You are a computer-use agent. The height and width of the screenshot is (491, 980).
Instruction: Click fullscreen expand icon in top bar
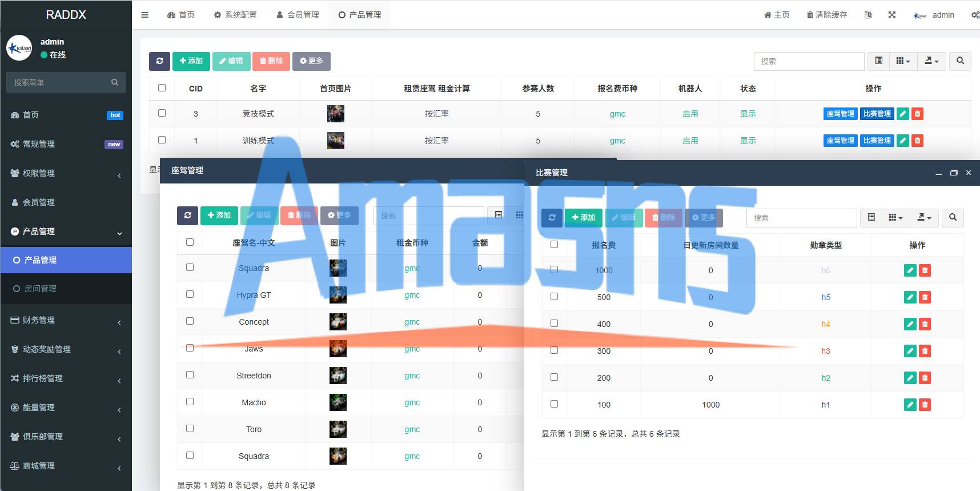(891, 15)
